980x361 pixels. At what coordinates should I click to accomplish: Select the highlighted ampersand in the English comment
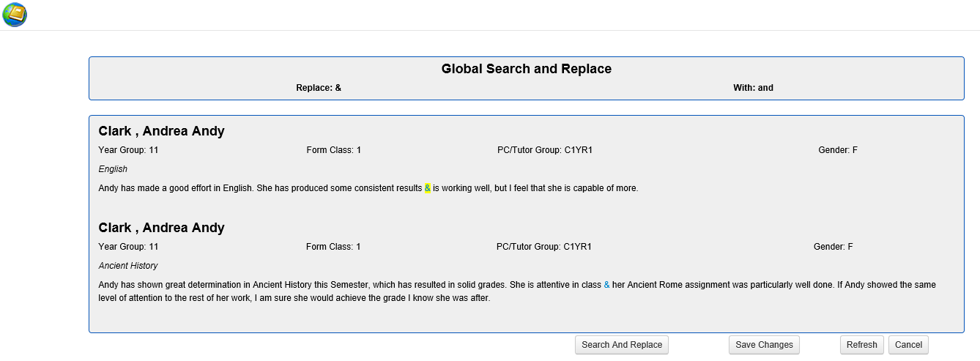(428, 188)
